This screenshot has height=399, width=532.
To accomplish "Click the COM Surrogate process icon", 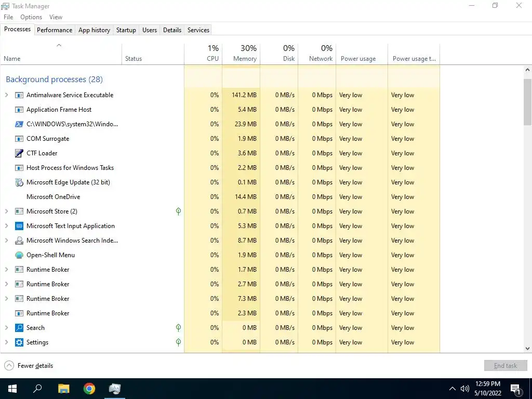I will pos(19,139).
